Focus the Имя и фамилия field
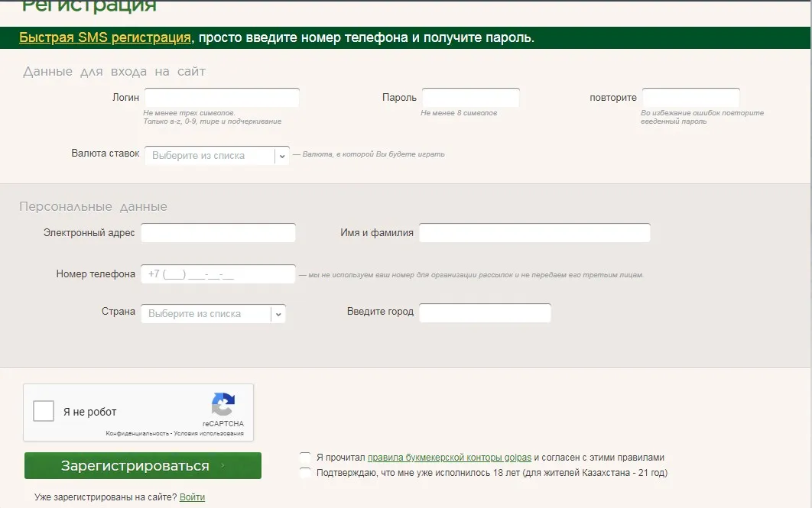This screenshot has height=508, width=812. (534, 233)
